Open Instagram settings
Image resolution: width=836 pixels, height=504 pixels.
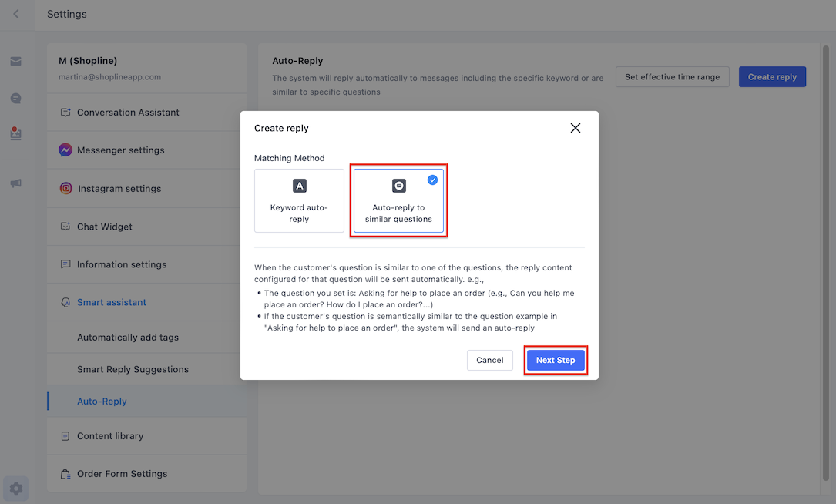(146, 189)
